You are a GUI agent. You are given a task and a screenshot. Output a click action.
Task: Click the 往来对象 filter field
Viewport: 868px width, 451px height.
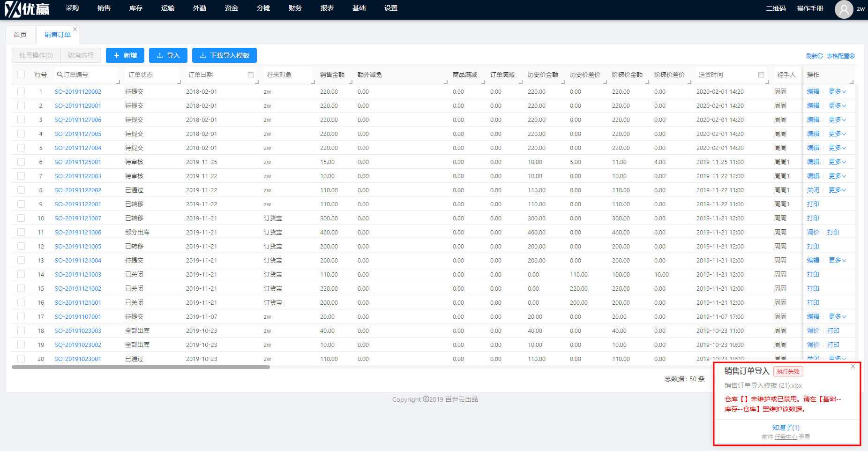click(288, 75)
